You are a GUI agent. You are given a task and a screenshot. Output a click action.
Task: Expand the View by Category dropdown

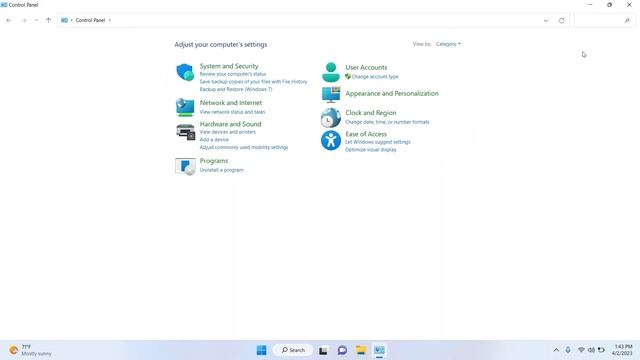pos(448,44)
